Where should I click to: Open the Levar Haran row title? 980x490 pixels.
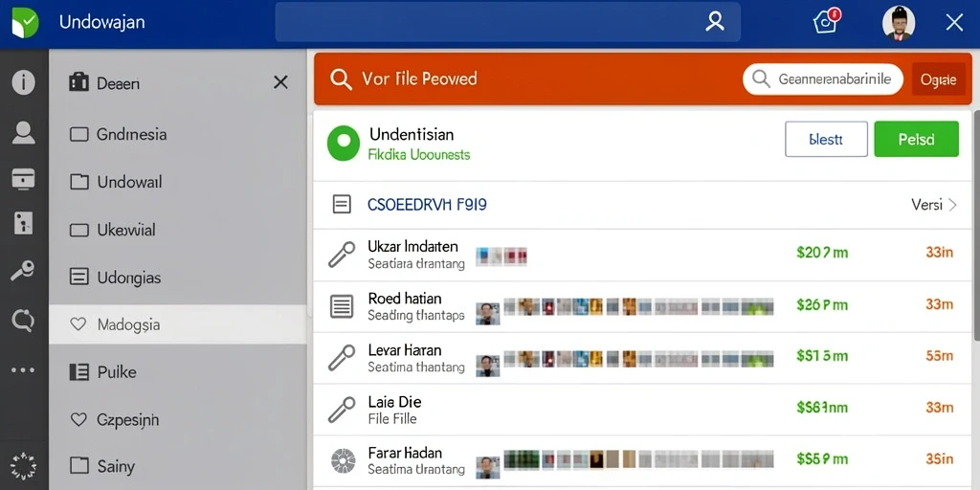tap(405, 350)
